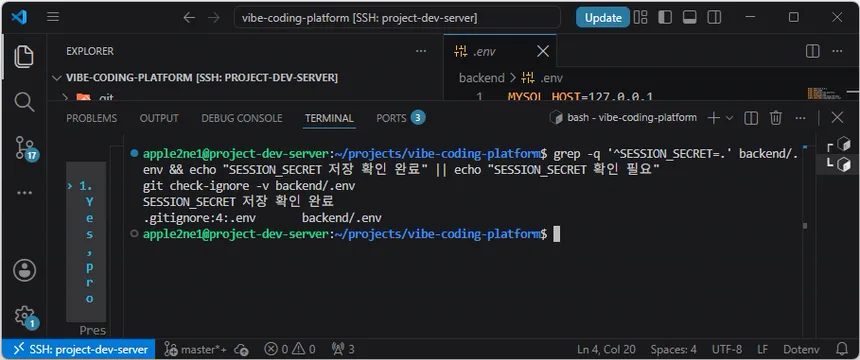Select the first terminal in split list

point(838,145)
